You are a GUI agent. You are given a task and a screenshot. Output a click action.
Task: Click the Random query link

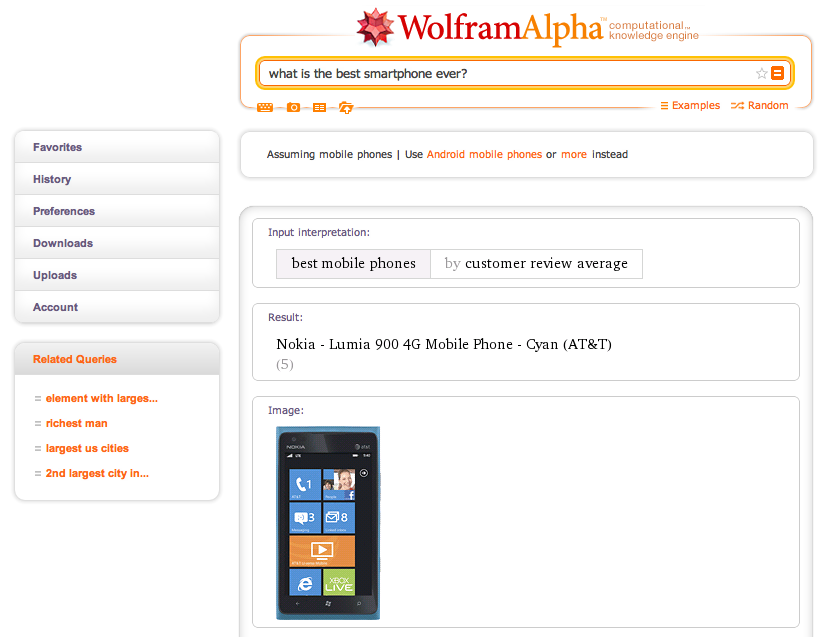click(760, 105)
